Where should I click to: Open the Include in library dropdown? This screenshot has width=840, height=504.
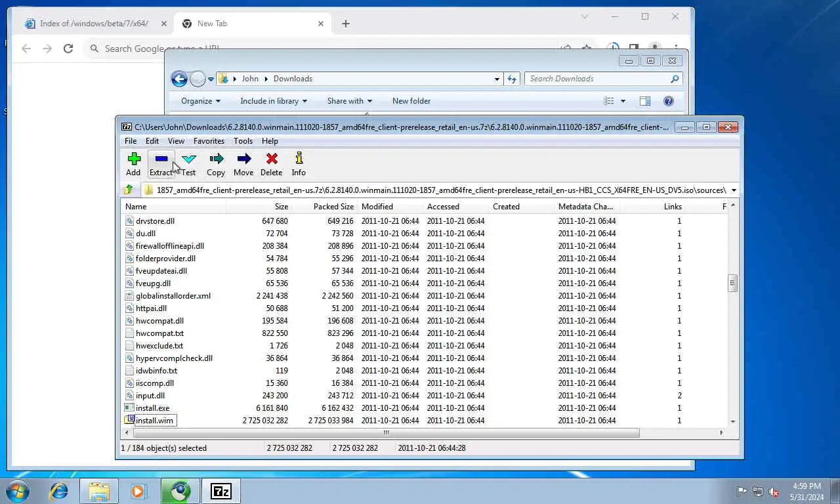point(274,101)
